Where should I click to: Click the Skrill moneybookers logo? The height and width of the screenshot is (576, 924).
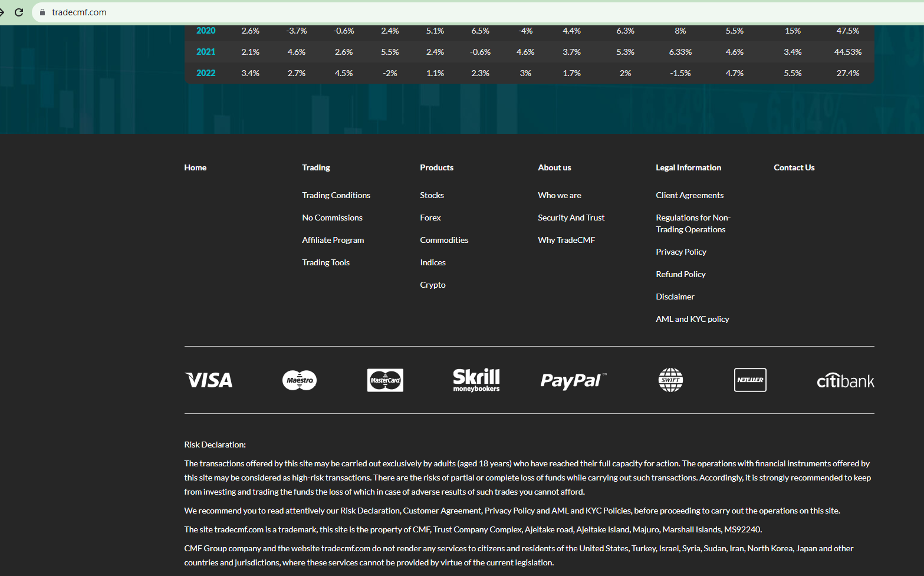pos(476,380)
